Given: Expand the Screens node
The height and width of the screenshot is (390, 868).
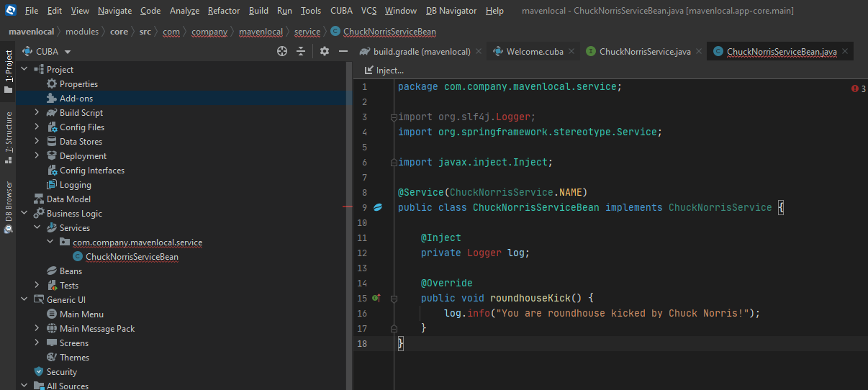Looking at the screenshot, I should pyautogui.click(x=37, y=343).
